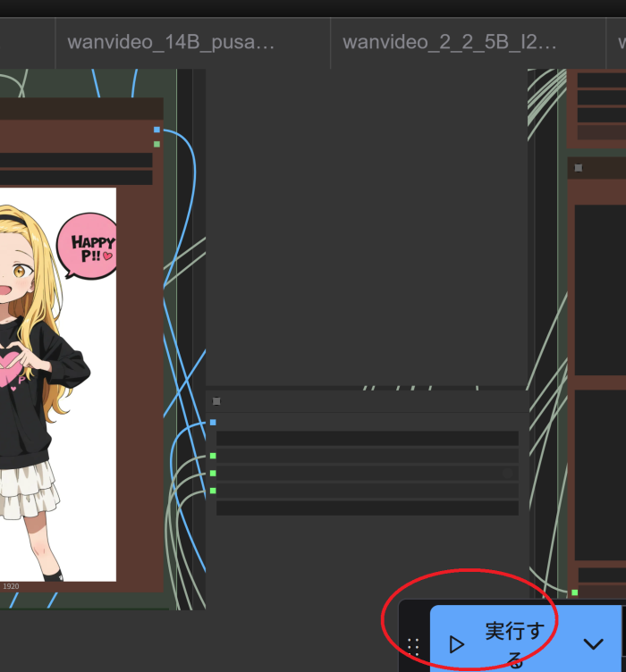Open the run options dropdown chevron
Screen dimensions: 626x672
[x=594, y=643]
